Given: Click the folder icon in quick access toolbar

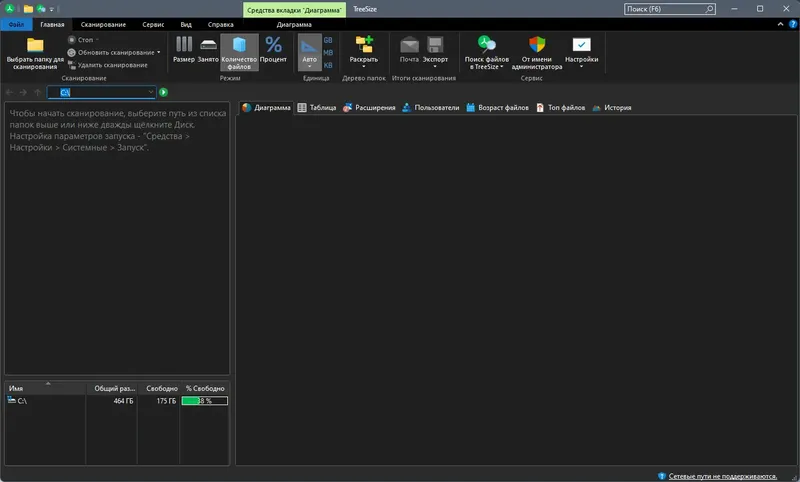Looking at the screenshot, I should coord(28,9).
